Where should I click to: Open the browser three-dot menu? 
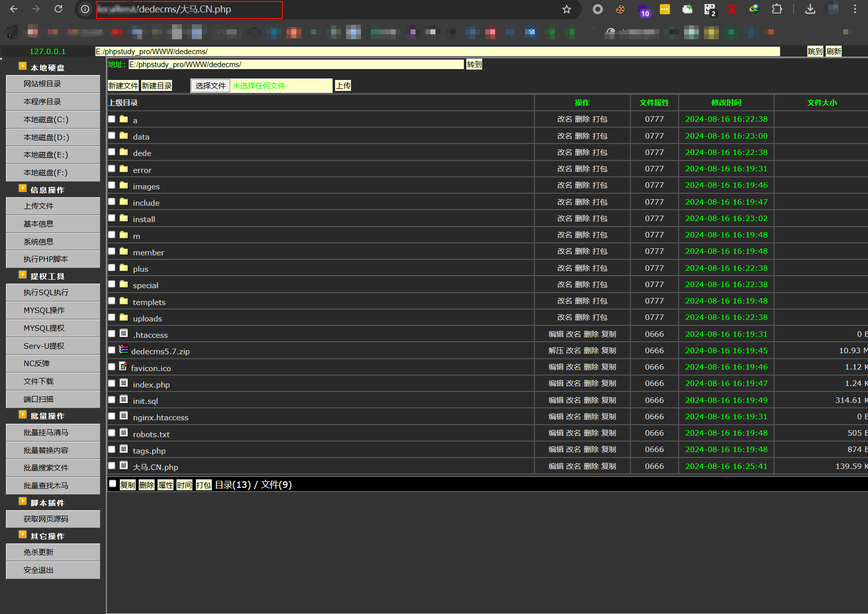click(855, 9)
